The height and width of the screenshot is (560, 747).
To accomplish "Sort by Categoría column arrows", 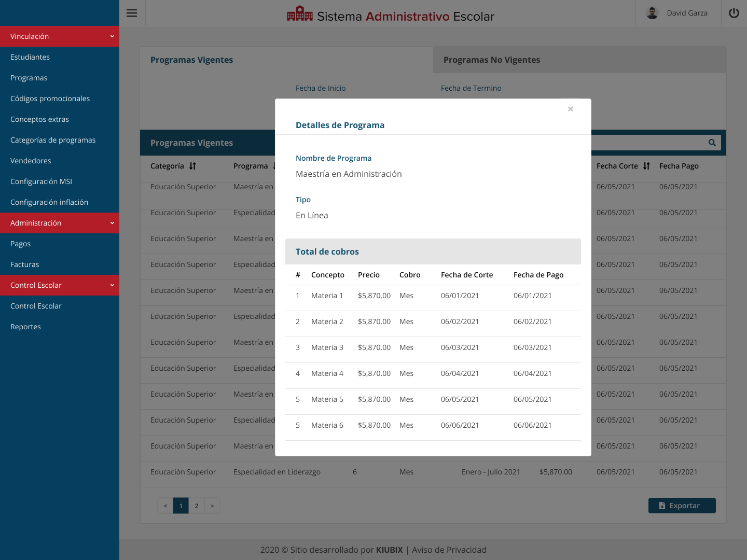I will pos(193,166).
